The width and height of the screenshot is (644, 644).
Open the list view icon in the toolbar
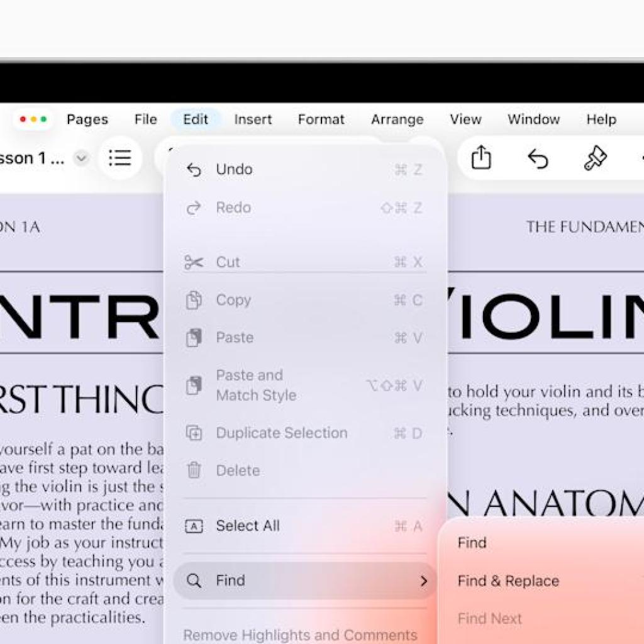(x=119, y=158)
